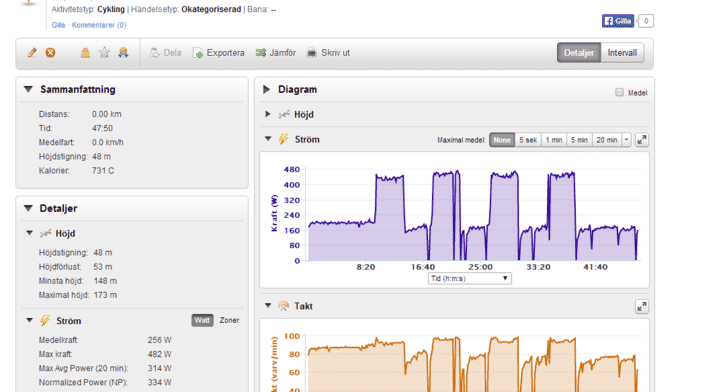Collapse the Sammanfattning panel

[28, 89]
